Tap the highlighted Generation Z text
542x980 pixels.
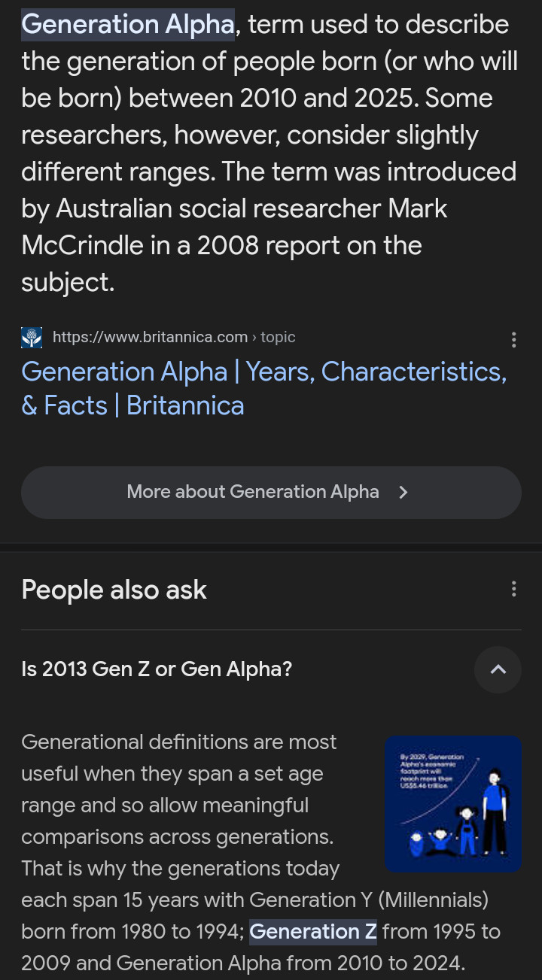[312, 932]
